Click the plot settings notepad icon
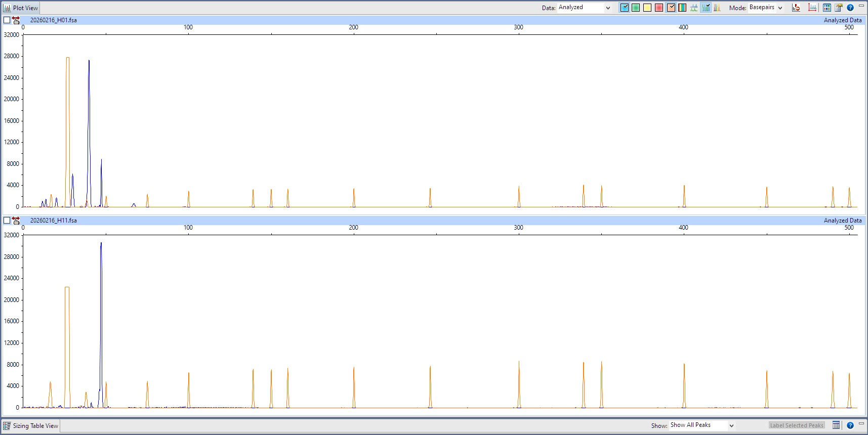Viewport: 868px width, 435px height. pos(839,8)
